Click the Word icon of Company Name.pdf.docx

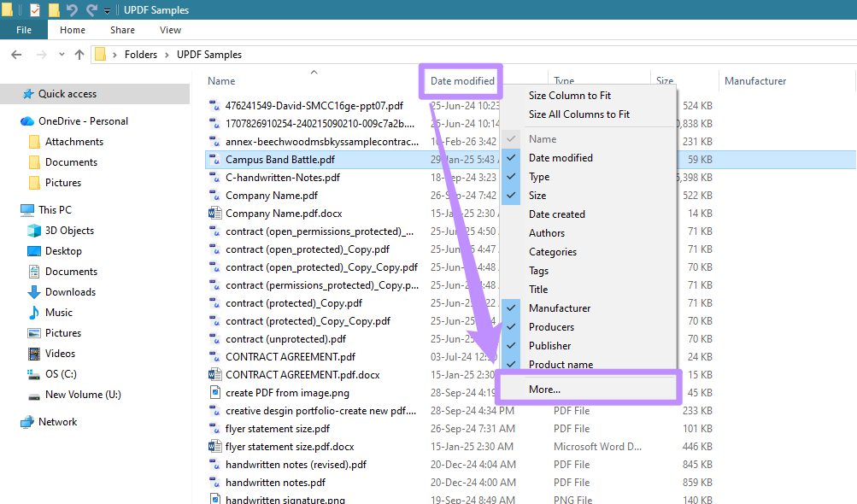click(x=214, y=214)
